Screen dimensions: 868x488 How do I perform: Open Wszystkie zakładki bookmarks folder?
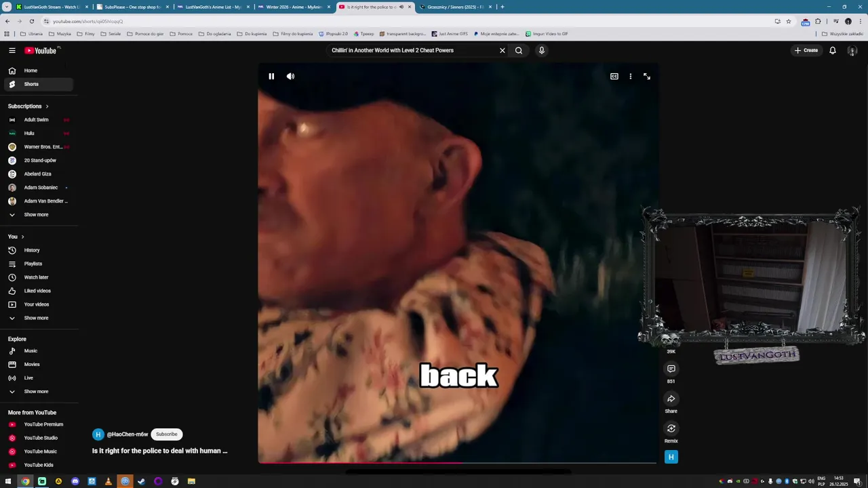click(843, 34)
